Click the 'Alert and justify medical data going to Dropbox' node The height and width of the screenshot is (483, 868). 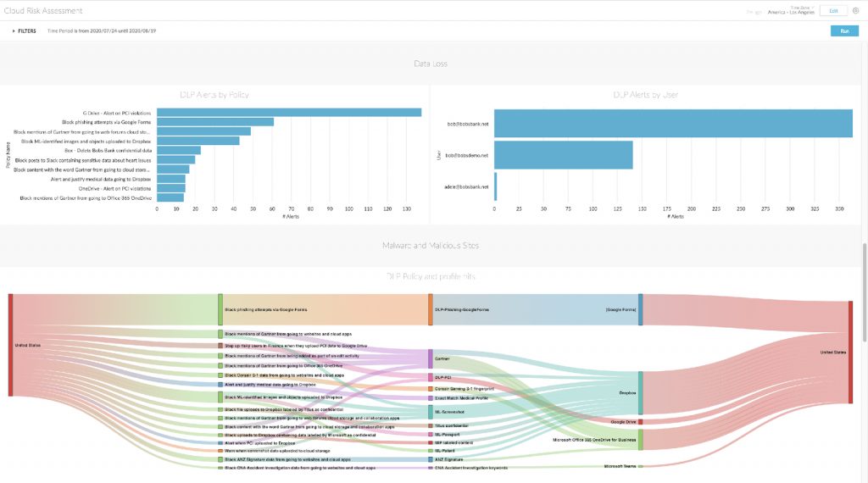[x=220, y=385]
